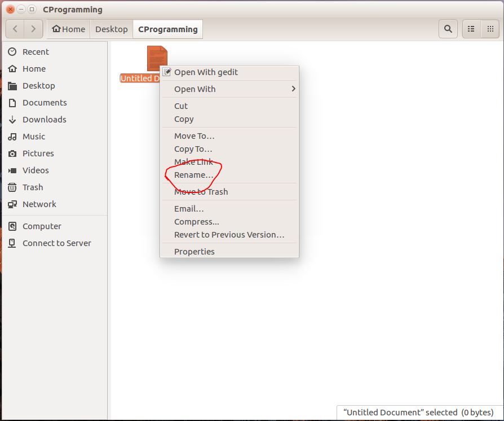Screen dimensions: 504x421
Task: Select Copy from context menu
Action: (x=229, y=119)
